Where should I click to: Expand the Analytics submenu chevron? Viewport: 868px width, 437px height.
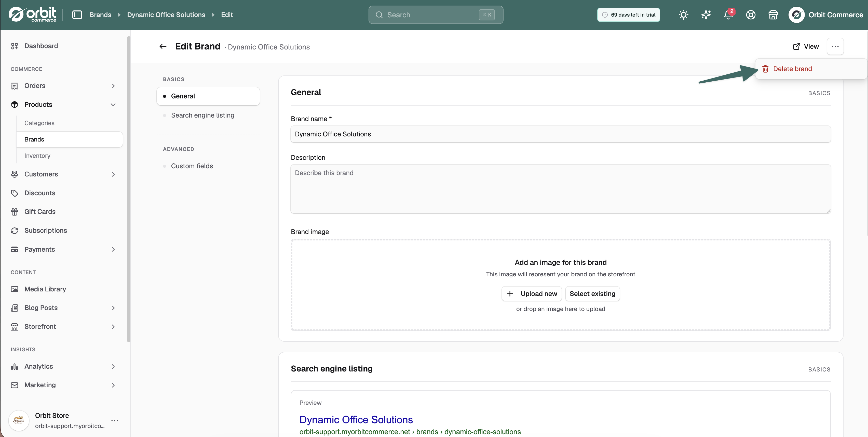[113, 367]
